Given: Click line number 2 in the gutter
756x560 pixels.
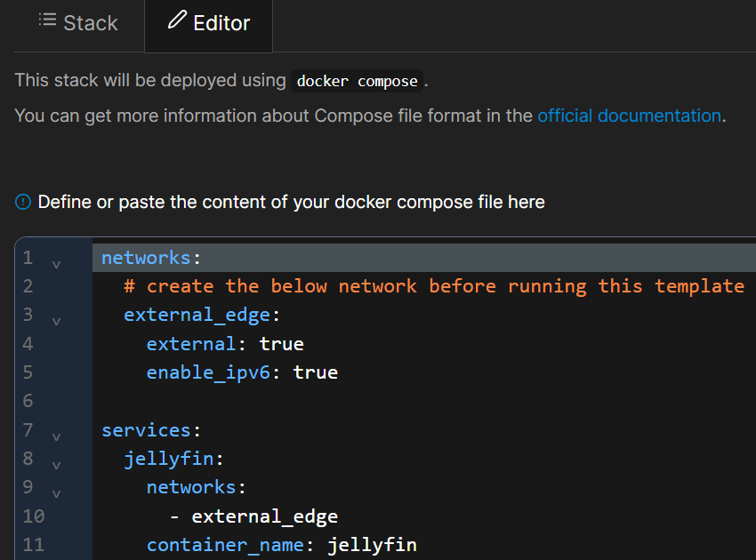Looking at the screenshot, I should 28,286.
